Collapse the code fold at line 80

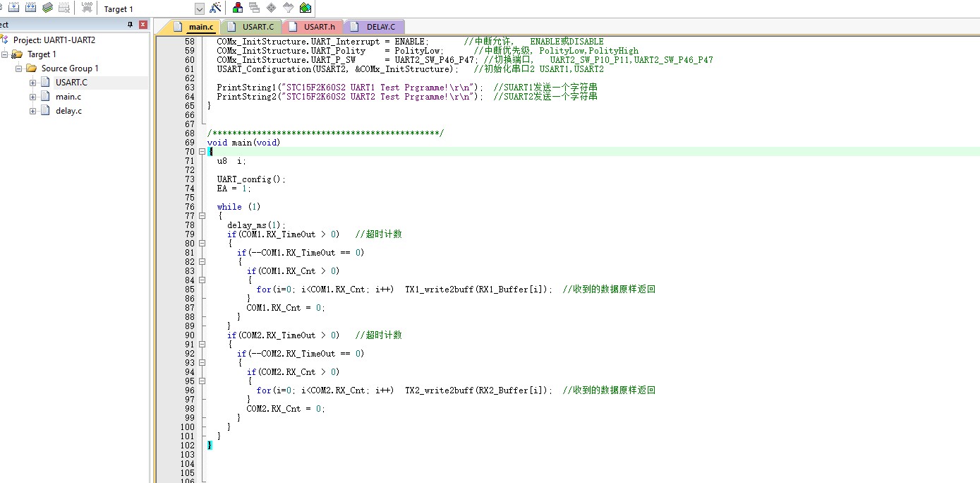[202, 244]
